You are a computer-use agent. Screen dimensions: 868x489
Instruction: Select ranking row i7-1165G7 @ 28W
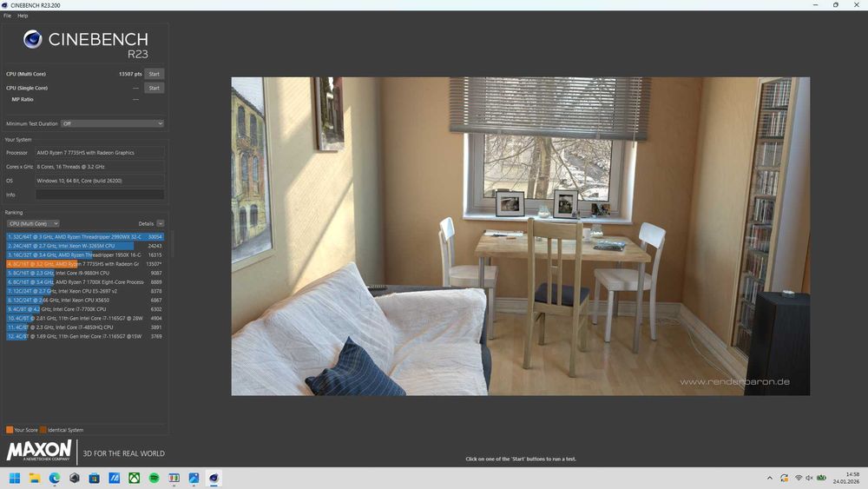click(x=85, y=319)
